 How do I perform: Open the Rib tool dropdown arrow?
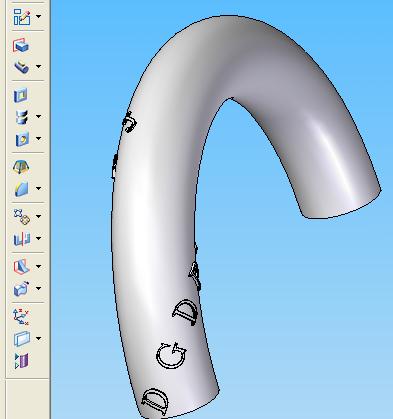(x=39, y=266)
